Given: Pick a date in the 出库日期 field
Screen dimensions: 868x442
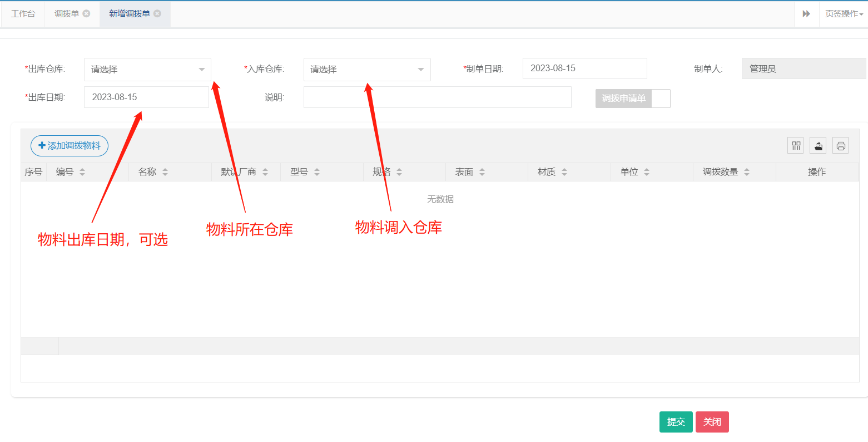Looking at the screenshot, I should (x=146, y=97).
